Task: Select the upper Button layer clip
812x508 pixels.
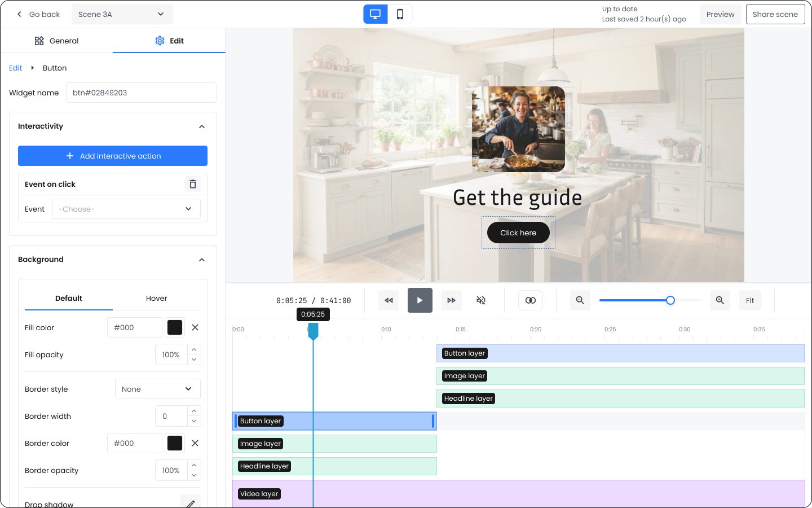Action: [x=620, y=353]
